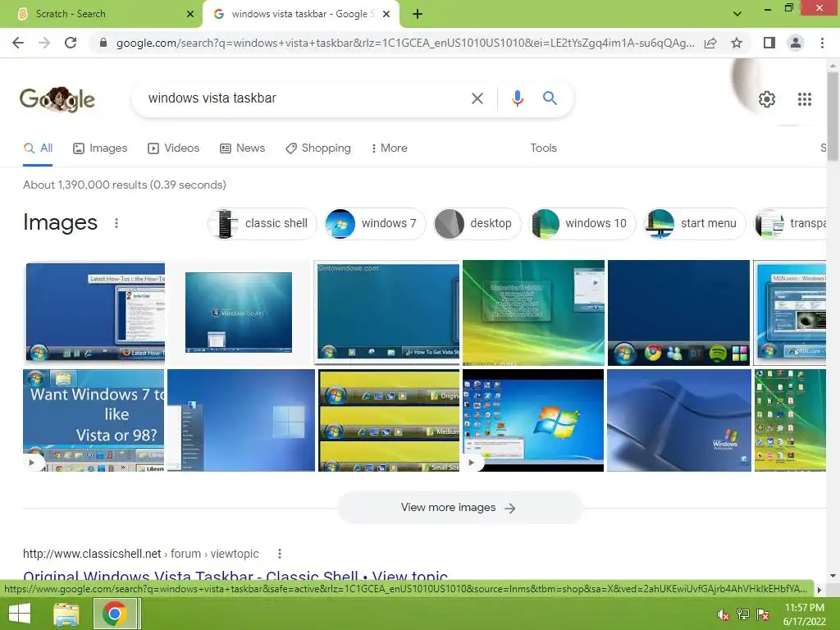
Task: Open Want Windows 7 video thumbnail
Action: [x=94, y=421]
